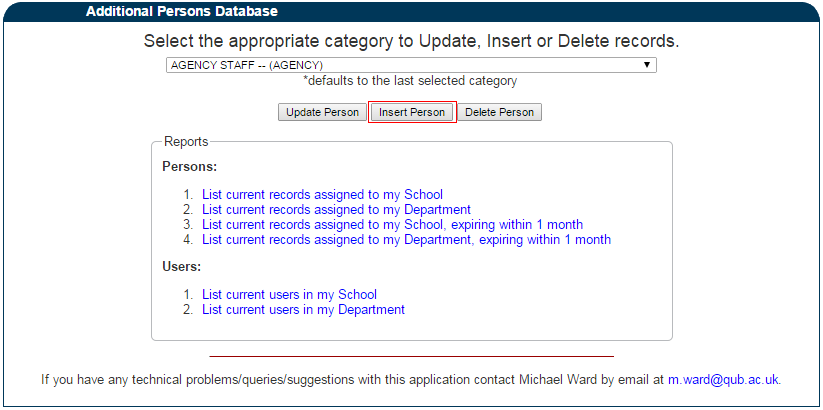Click the 'defaults to the last selected category' note

[x=410, y=81]
